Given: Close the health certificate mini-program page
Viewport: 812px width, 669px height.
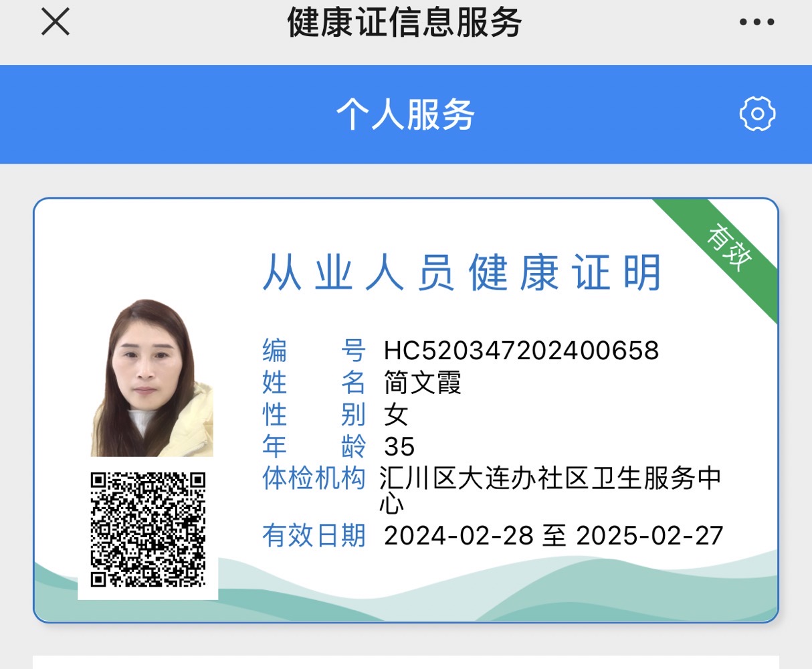Looking at the screenshot, I should [56, 22].
